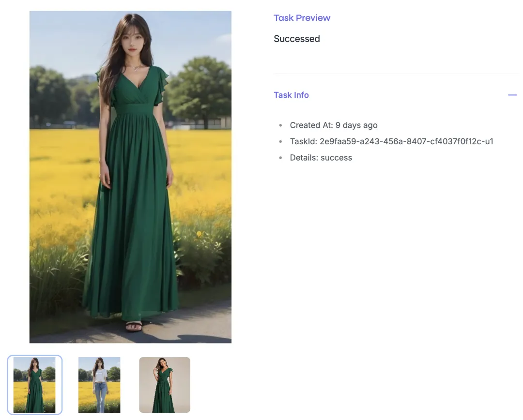Screen dimensions: 523x420
Task: Open the large green dress preview image
Action: coord(130,177)
